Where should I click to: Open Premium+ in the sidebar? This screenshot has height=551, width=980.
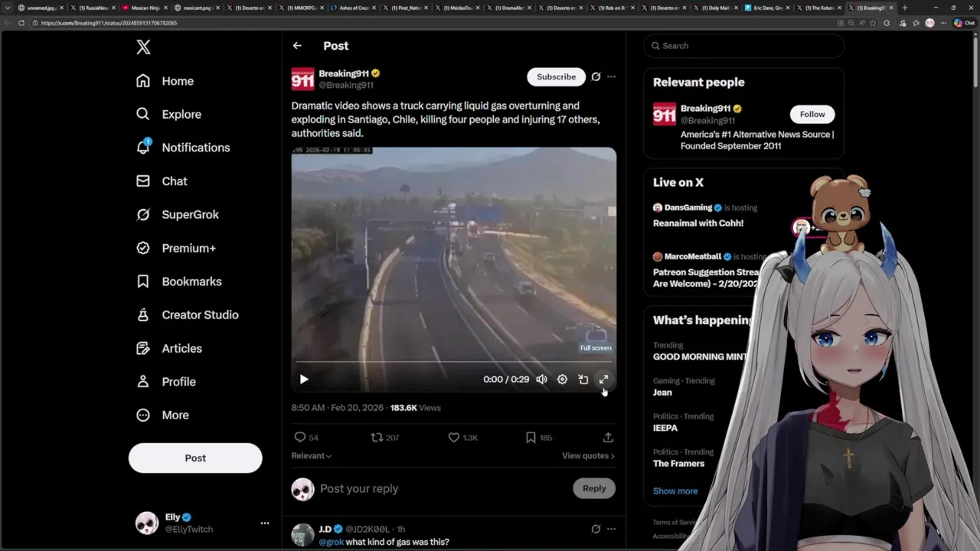(x=175, y=248)
